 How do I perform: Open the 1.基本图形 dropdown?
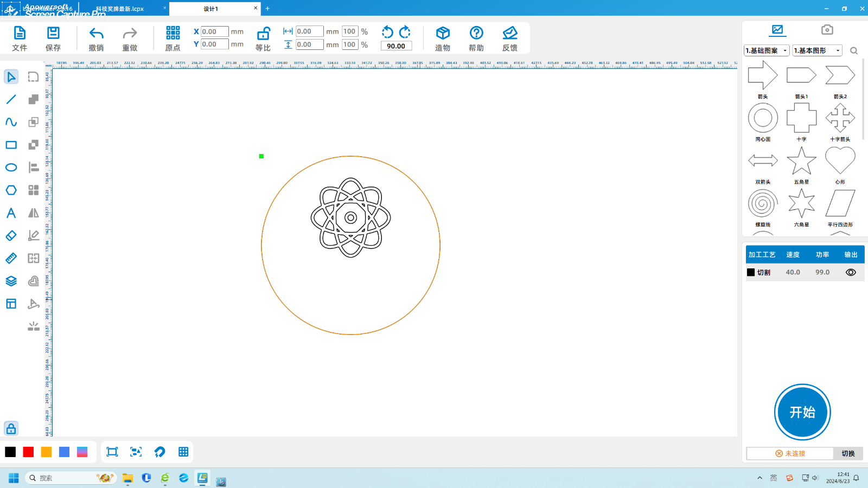(816, 50)
